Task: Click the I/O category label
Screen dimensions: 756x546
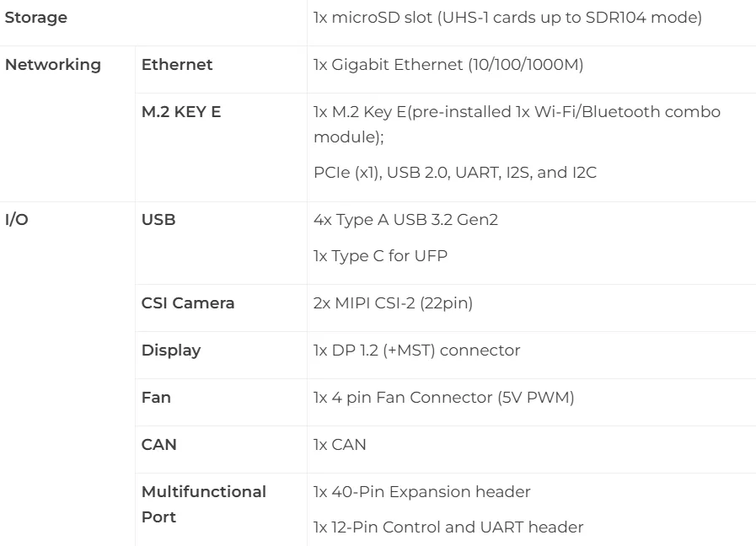Action: 16,220
